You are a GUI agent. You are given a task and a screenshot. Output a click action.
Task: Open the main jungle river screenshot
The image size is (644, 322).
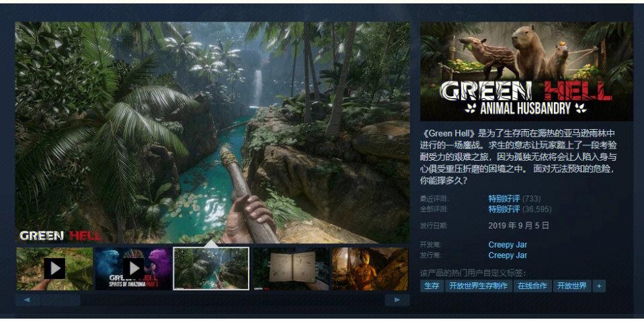(212, 132)
